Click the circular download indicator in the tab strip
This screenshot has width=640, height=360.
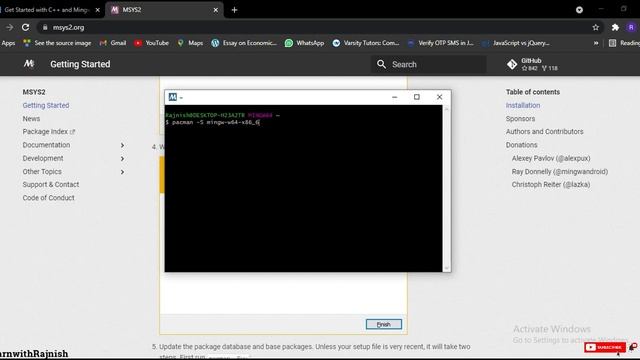click(x=579, y=10)
